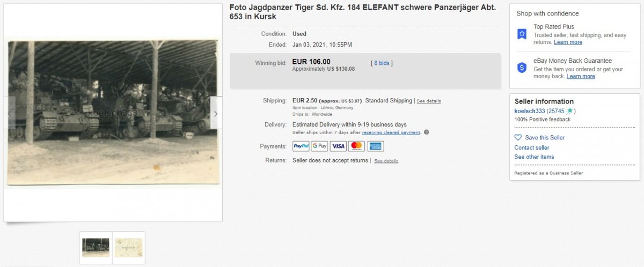
Task: Click the American Express card icon
Action: 376,146
